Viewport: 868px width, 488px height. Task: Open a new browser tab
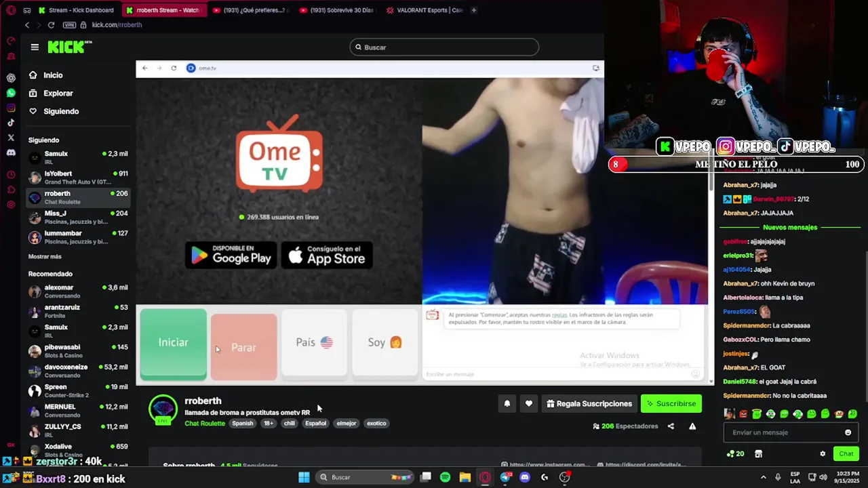(473, 10)
